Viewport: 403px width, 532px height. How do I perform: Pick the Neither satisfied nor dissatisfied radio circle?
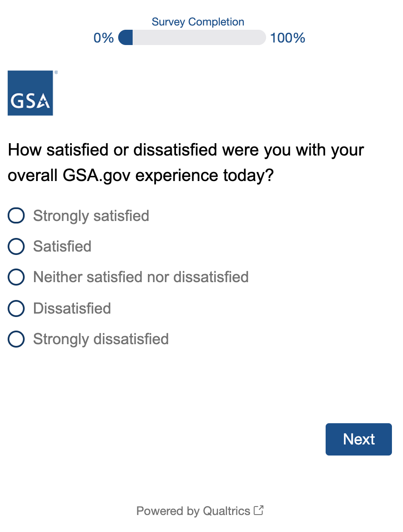tap(16, 277)
